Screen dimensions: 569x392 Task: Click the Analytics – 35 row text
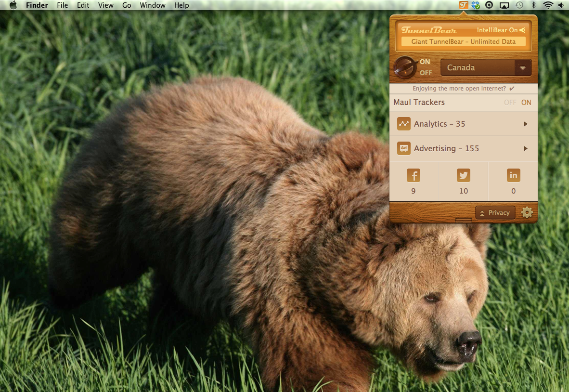click(x=440, y=124)
